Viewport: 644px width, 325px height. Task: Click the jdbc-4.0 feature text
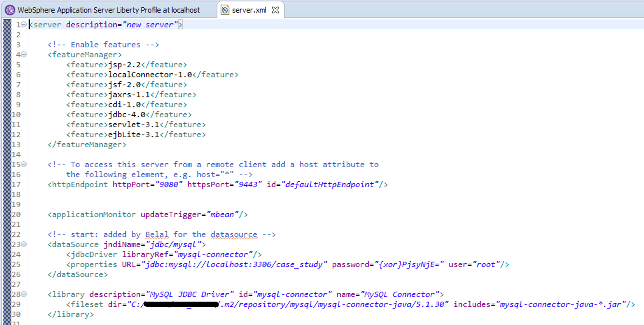(127, 115)
